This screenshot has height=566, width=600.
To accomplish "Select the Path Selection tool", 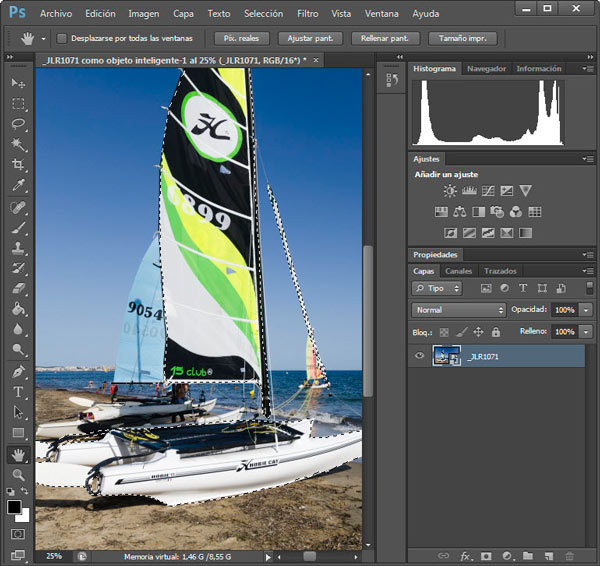I will coord(18,412).
